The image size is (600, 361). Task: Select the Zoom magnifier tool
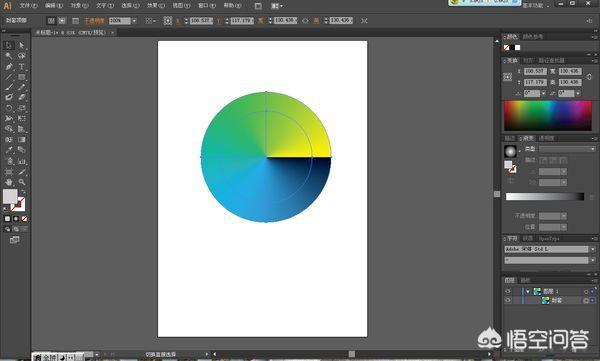(22, 182)
